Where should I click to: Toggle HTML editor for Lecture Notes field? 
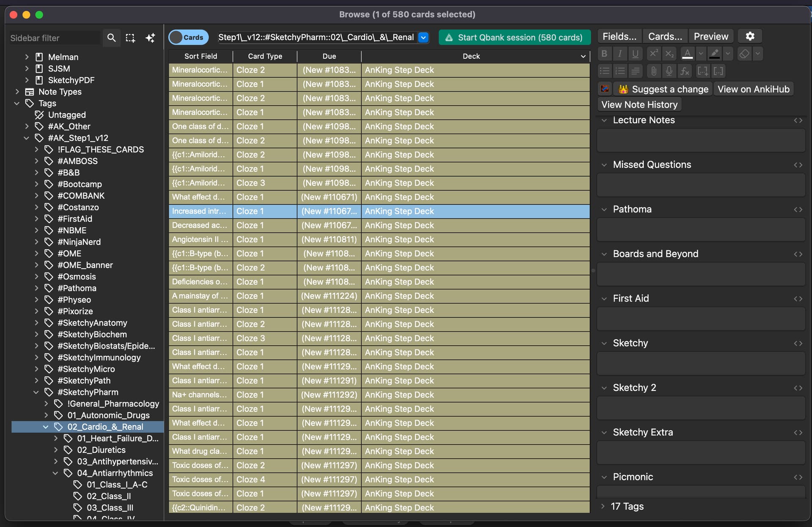(x=798, y=120)
